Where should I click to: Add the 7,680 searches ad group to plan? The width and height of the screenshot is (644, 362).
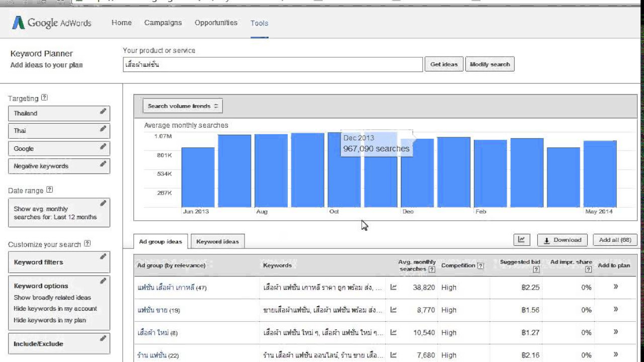(615, 354)
